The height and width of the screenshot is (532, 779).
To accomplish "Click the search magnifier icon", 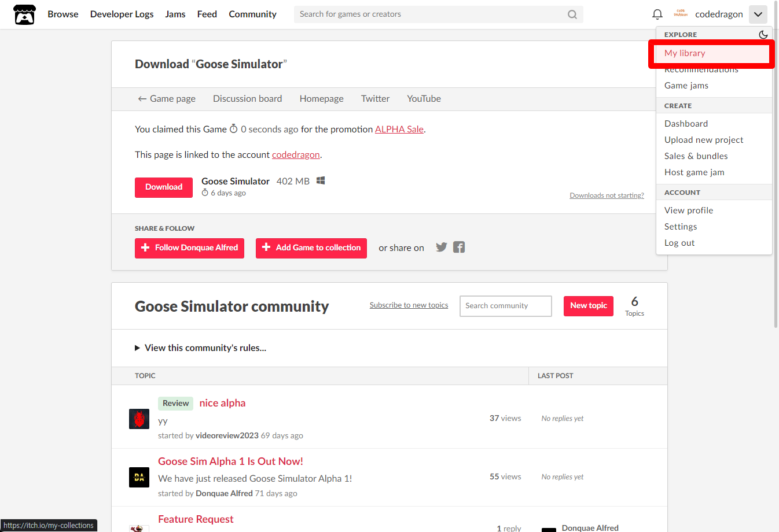I will pos(572,14).
